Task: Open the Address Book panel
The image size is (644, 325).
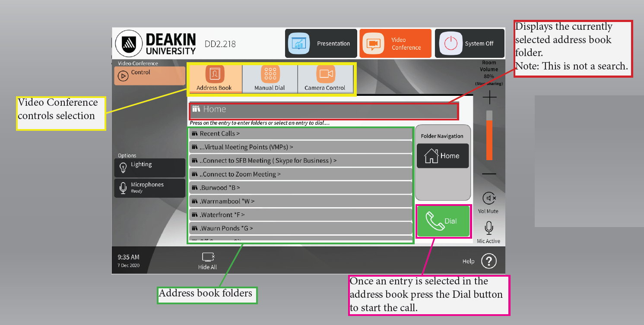Action: click(215, 79)
